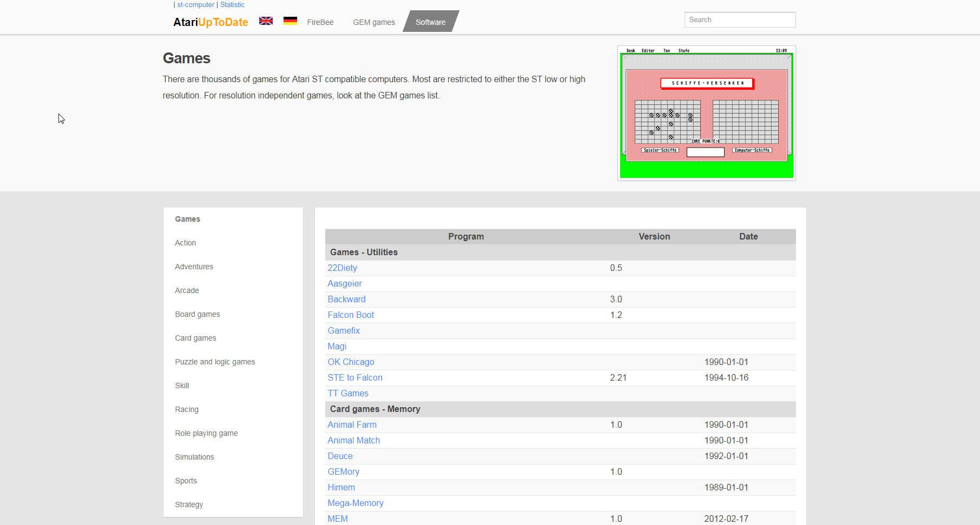980x525 pixels.
Task: Open the FireBee menu item
Action: click(x=320, y=22)
